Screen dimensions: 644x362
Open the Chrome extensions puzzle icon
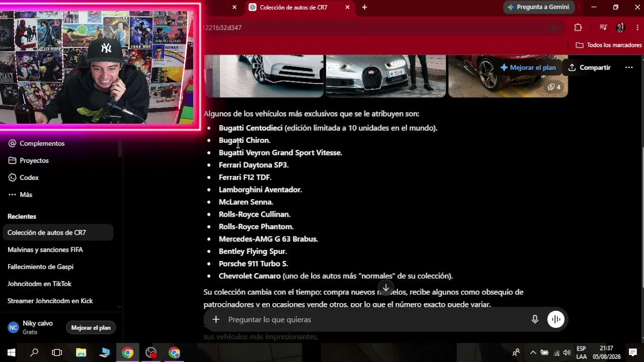click(578, 28)
